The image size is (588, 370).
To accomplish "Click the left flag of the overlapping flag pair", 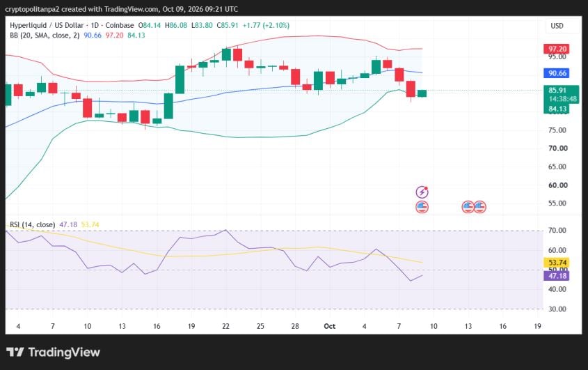I will (468, 207).
